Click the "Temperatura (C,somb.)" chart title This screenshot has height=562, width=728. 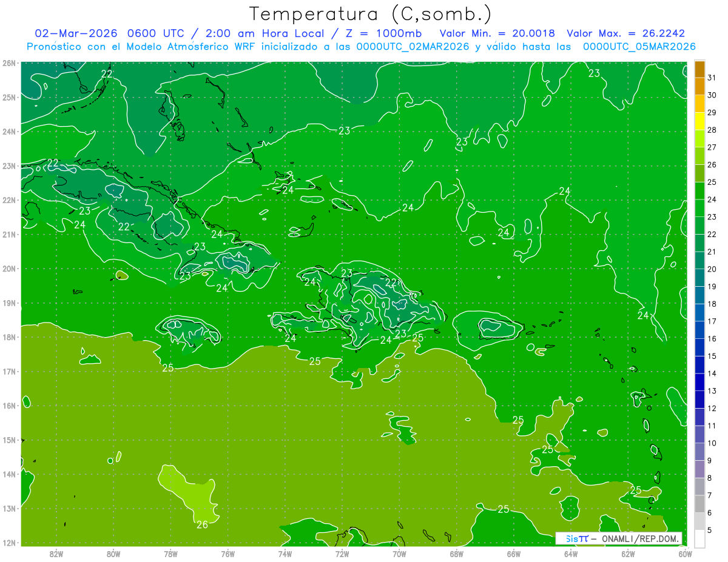point(369,13)
